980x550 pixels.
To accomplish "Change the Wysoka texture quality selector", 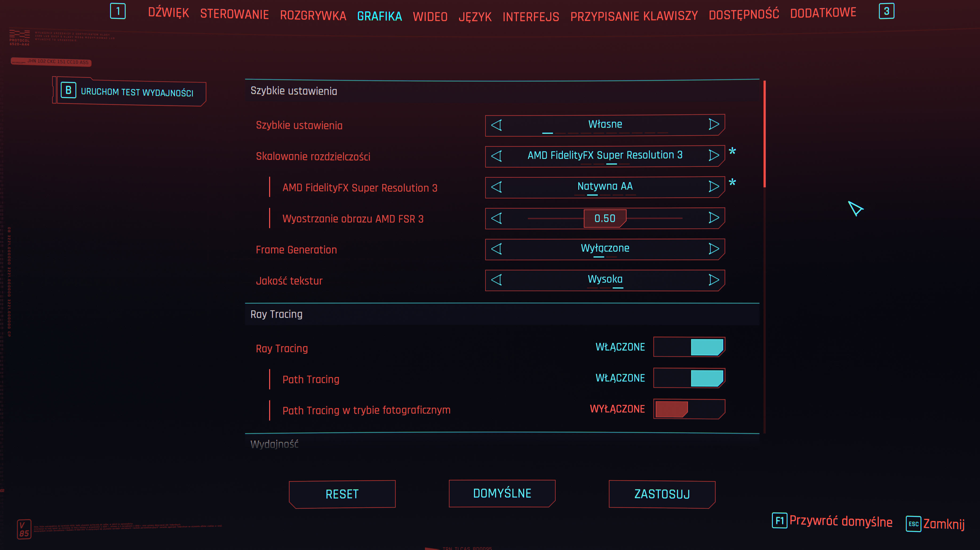I will pyautogui.click(x=605, y=279).
